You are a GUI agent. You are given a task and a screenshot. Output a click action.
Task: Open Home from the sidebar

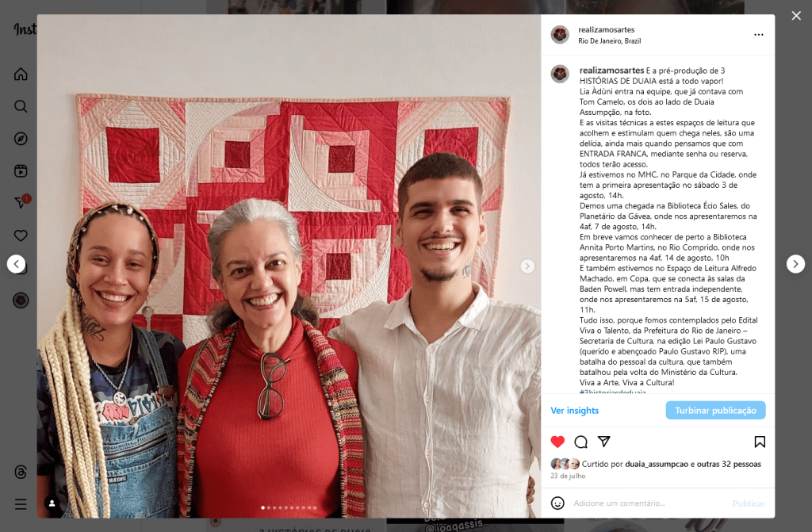[x=21, y=74]
